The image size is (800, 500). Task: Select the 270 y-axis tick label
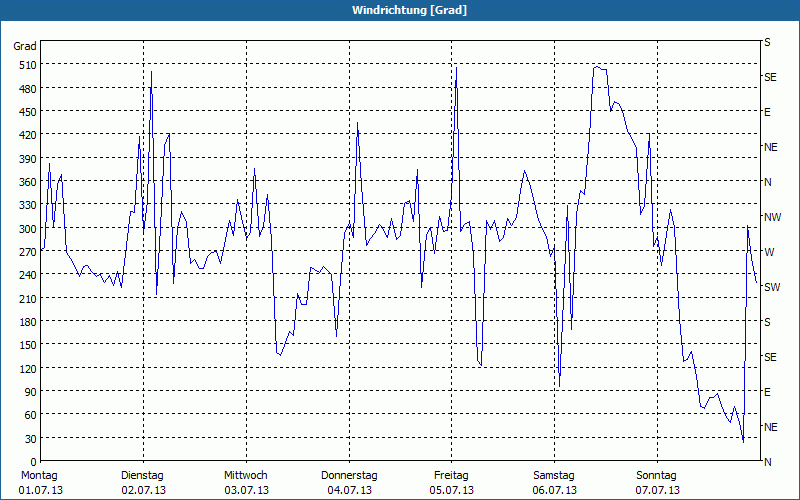pos(28,252)
